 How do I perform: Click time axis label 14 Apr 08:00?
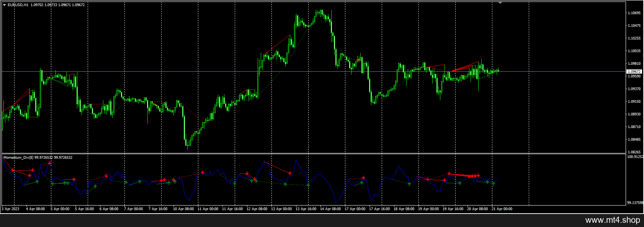tap(330, 209)
